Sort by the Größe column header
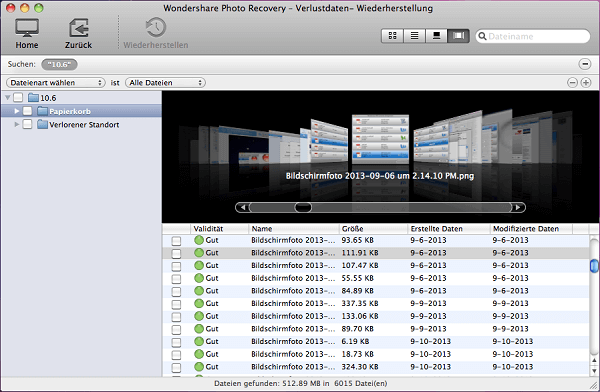This screenshot has height=392, width=600. click(373, 229)
